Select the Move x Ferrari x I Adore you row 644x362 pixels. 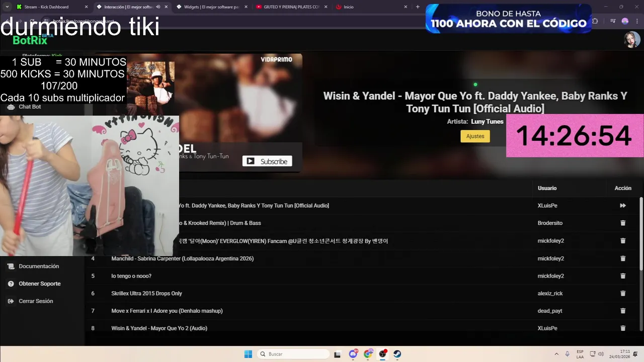362,311
